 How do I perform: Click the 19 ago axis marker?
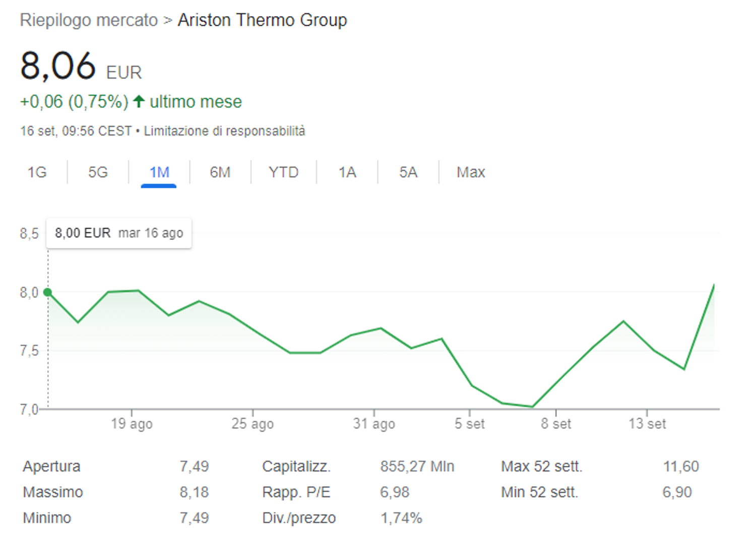[132, 424]
